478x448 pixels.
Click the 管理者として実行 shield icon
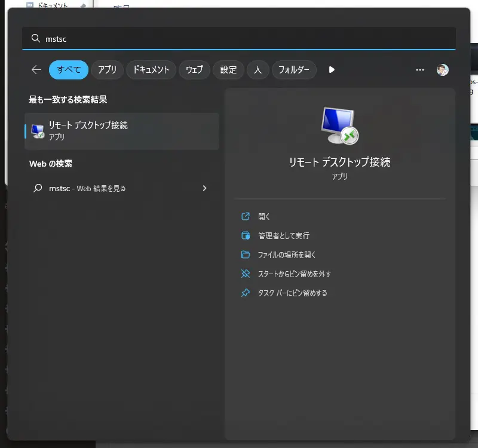[245, 235]
